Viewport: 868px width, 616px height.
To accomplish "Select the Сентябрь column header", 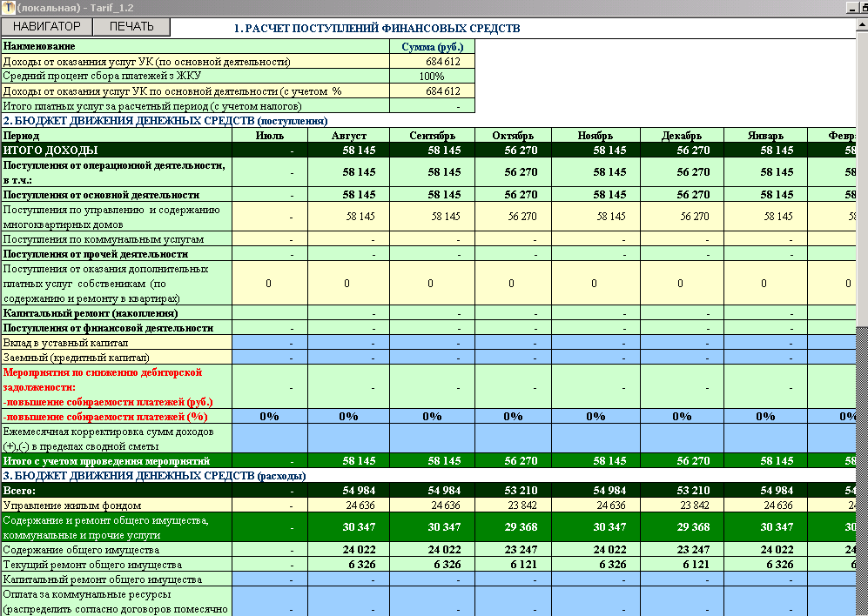I will [433, 135].
